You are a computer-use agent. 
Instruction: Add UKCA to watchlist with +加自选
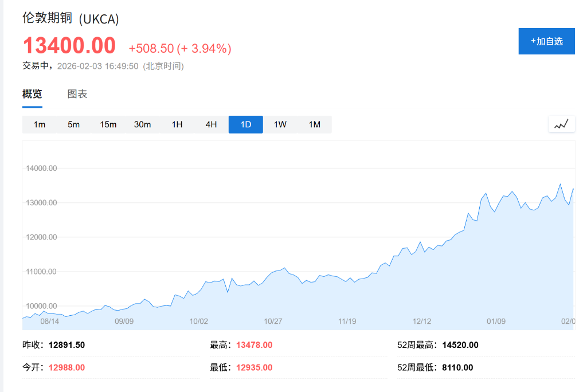(546, 41)
